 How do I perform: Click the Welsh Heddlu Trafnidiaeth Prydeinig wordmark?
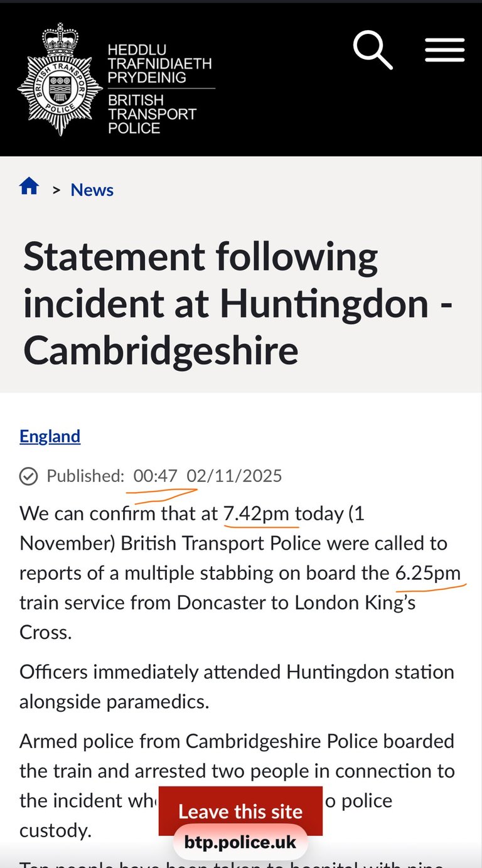159,63
